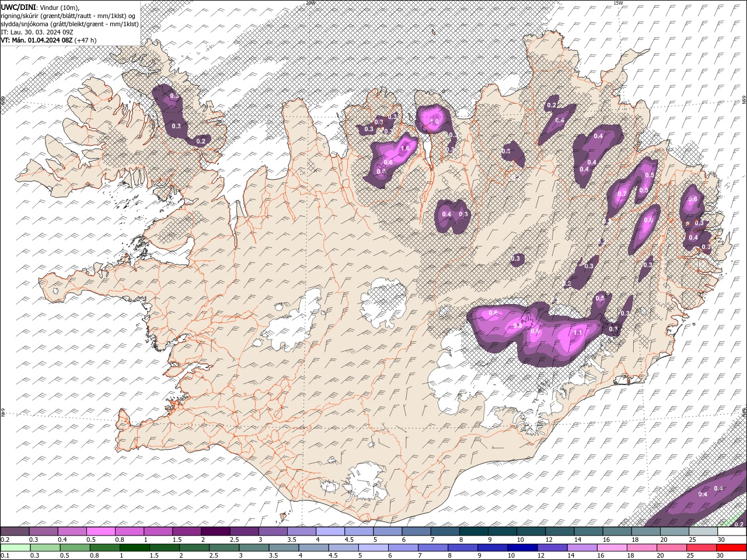The height and width of the screenshot is (560, 747).
Task: Select the 'VT: Mán. 01.04.2024 08Z (+47 h)' line
Action: click(49, 40)
